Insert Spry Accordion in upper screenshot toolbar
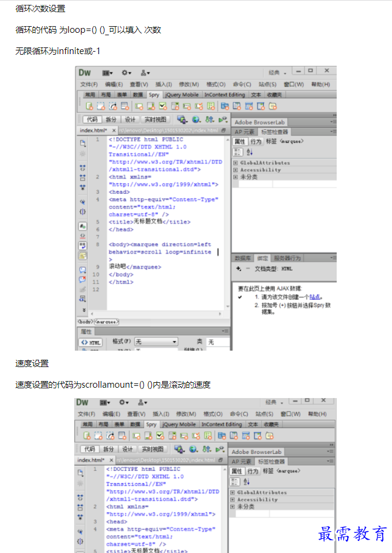This screenshot has height=553, width=392. pyautogui.click(x=249, y=106)
